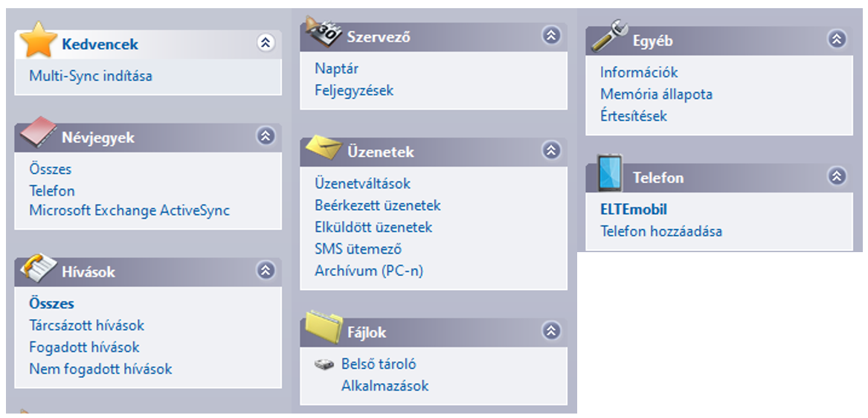Image resolution: width=868 pixels, height=418 pixels.
Task: Click the Belső tároló drive icon
Action: pyautogui.click(x=324, y=364)
